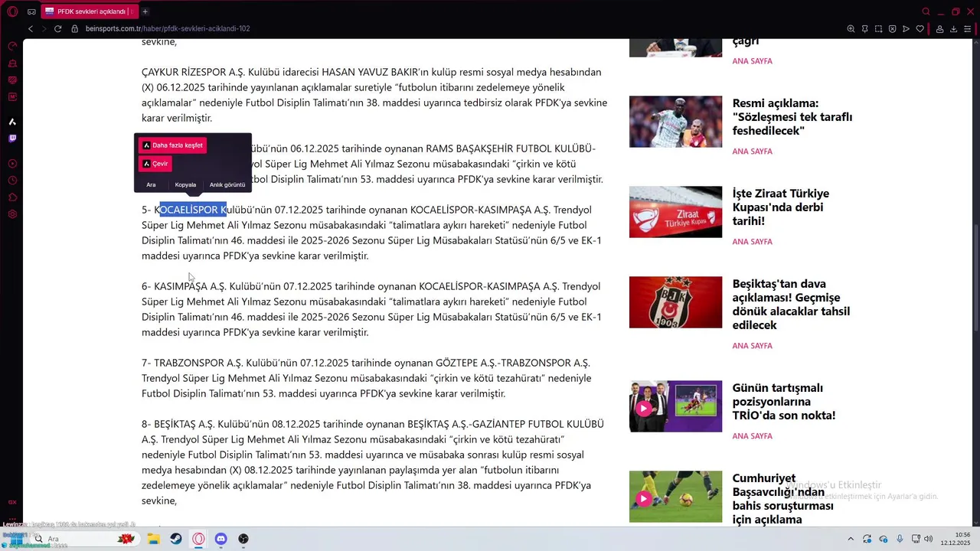The height and width of the screenshot is (551, 980).
Task: Open the extensions cube sidebar icon
Action: 12,197
